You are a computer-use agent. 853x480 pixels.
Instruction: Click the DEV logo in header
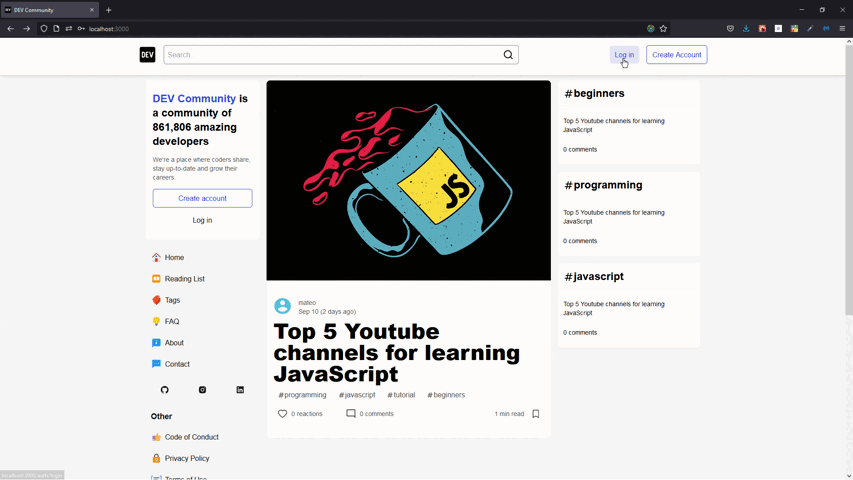pos(147,54)
